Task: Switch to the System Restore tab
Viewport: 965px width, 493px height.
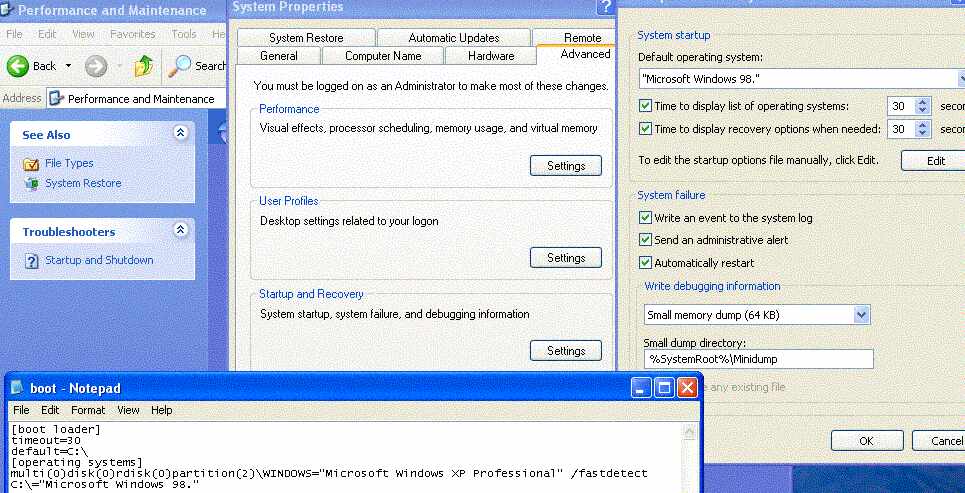Action: coord(306,38)
